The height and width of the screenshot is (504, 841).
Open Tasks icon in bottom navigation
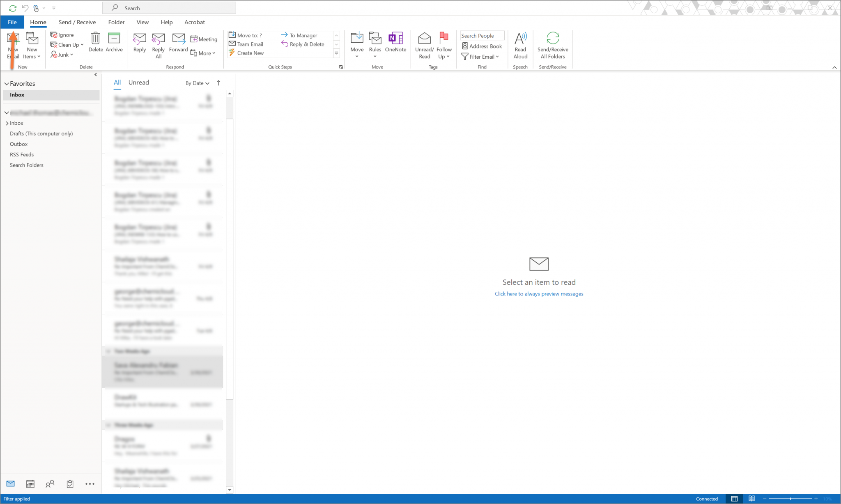pos(70,484)
